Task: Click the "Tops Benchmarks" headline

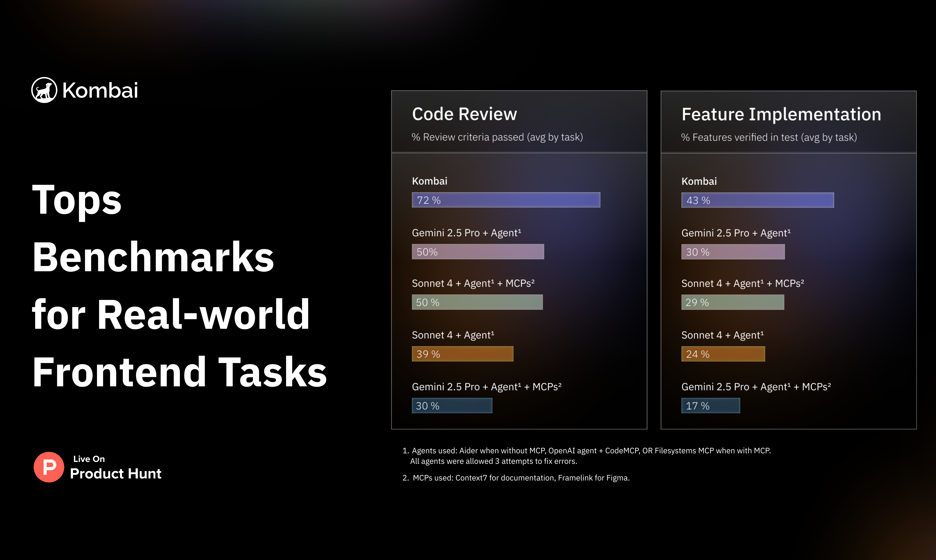Action: (x=153, y=228)
